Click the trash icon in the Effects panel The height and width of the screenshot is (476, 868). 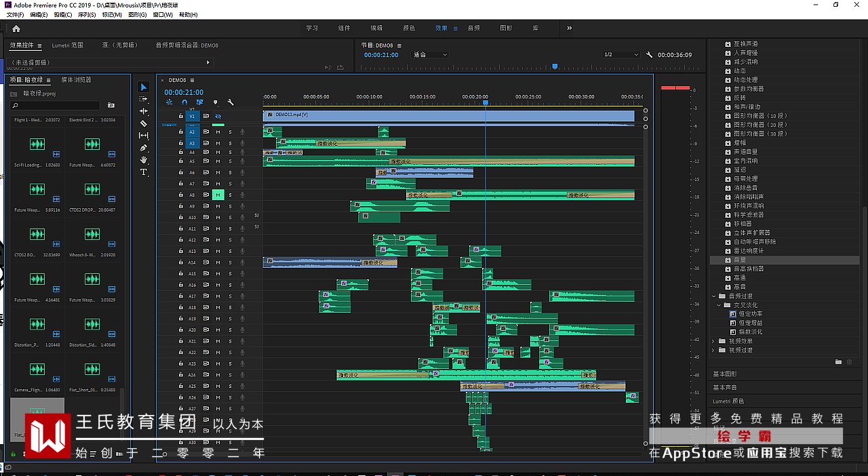(x=850, y=362)
